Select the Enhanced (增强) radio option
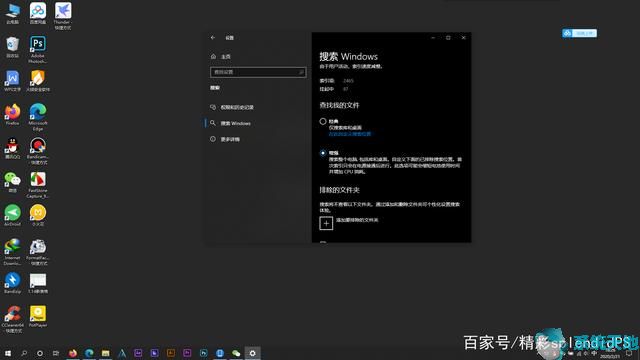 click(323, 153)
